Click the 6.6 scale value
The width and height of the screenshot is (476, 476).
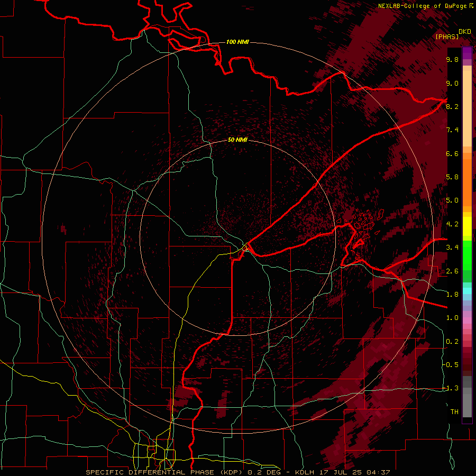tap(452, 153)
